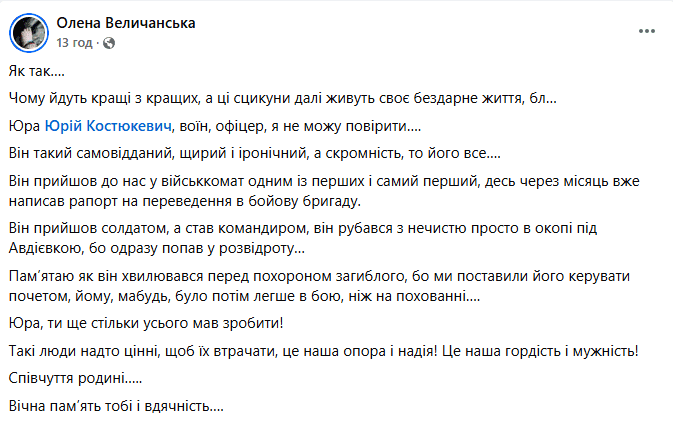Click the line Співчуття родині
This screenshot has height=423, width=673.
75,378
